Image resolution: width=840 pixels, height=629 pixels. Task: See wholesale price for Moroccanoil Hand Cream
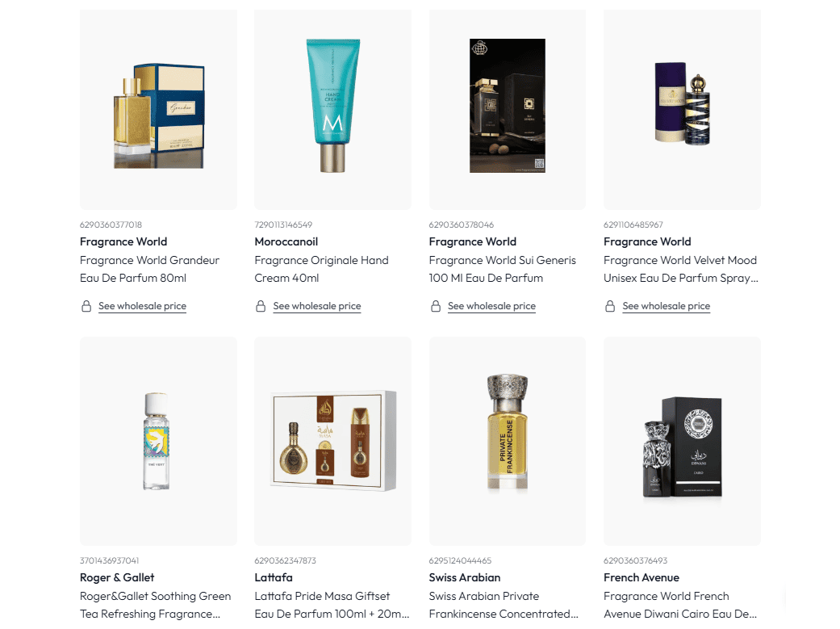point(317,306)
